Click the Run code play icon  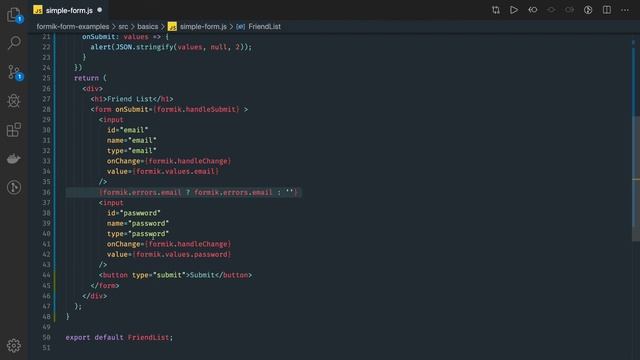point(514,10)
